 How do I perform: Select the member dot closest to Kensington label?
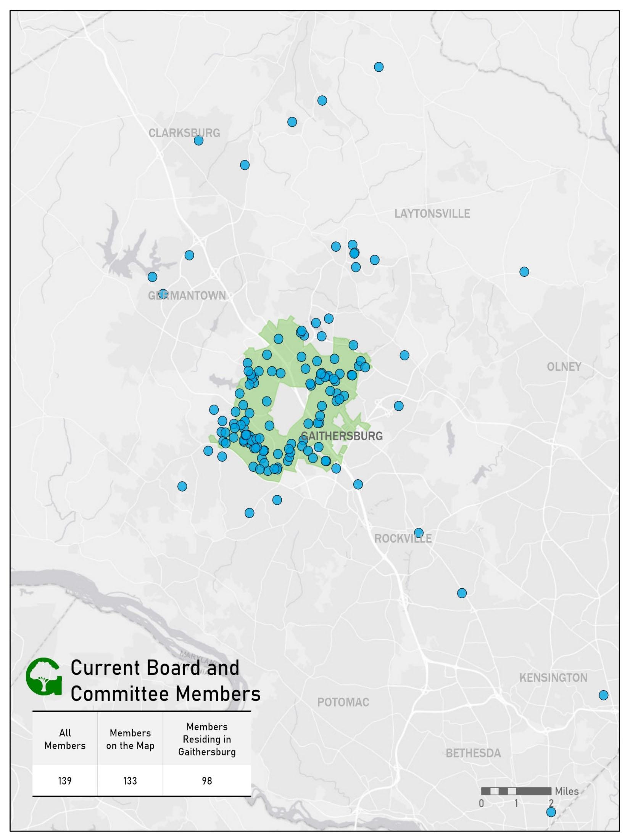603,695
